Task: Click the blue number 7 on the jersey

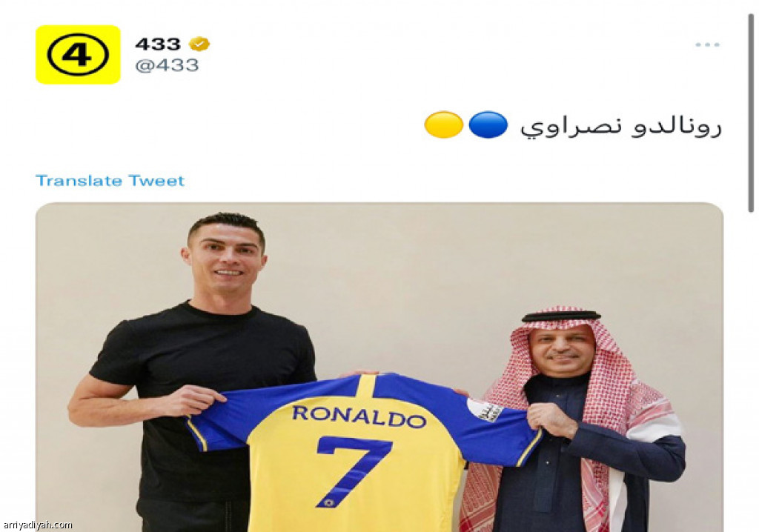Action: point(354,471)
